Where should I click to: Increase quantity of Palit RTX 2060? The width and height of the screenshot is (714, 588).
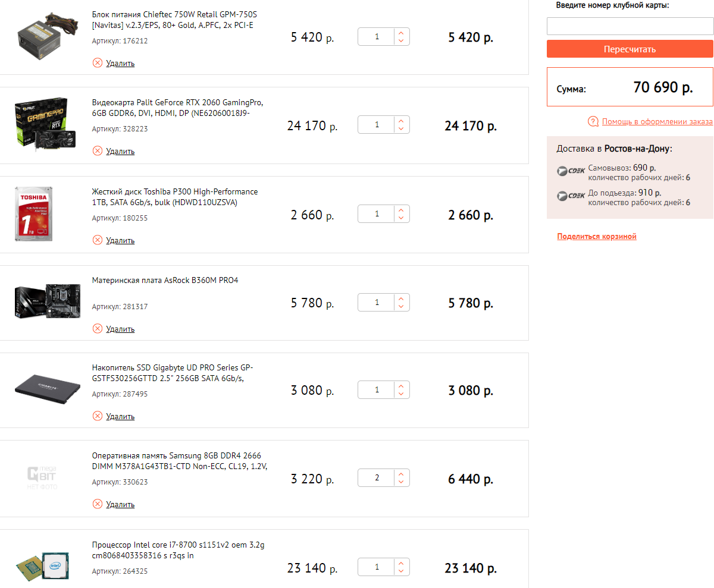[x=401, y=121]
